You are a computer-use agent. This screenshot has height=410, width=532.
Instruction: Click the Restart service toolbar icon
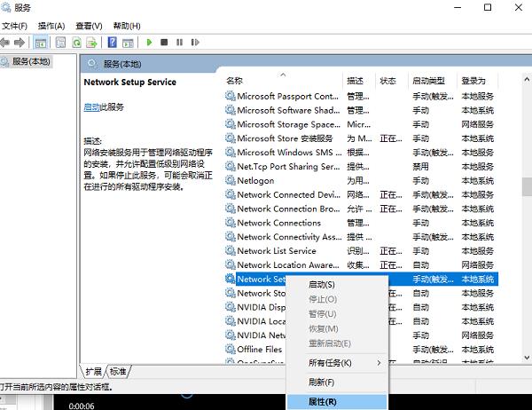coord(195,42)
